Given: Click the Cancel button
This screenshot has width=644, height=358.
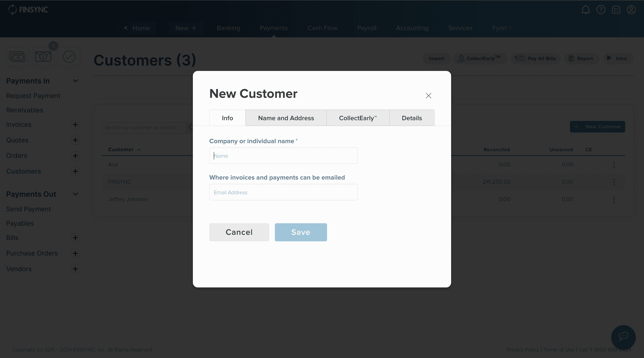Looking at the screenshot, I should coord(239,232).
